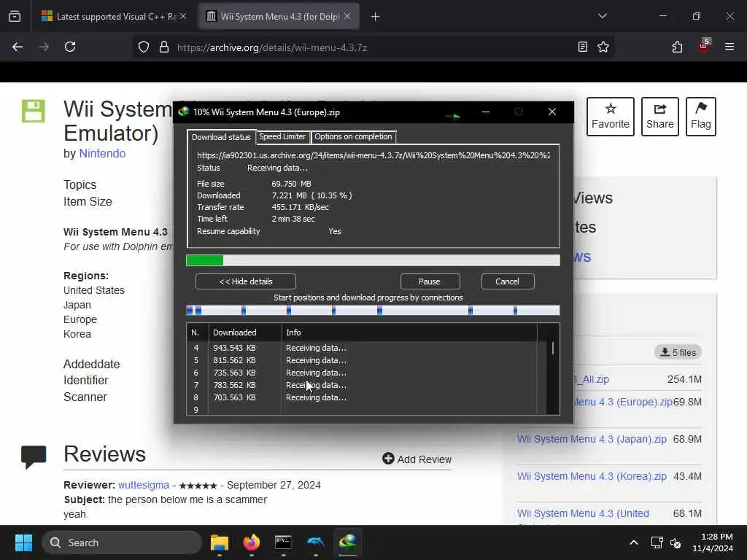Viewport: 747px width, 560px height.
Task: Click the 5 files download badge
Action: (x=678, y=352)
